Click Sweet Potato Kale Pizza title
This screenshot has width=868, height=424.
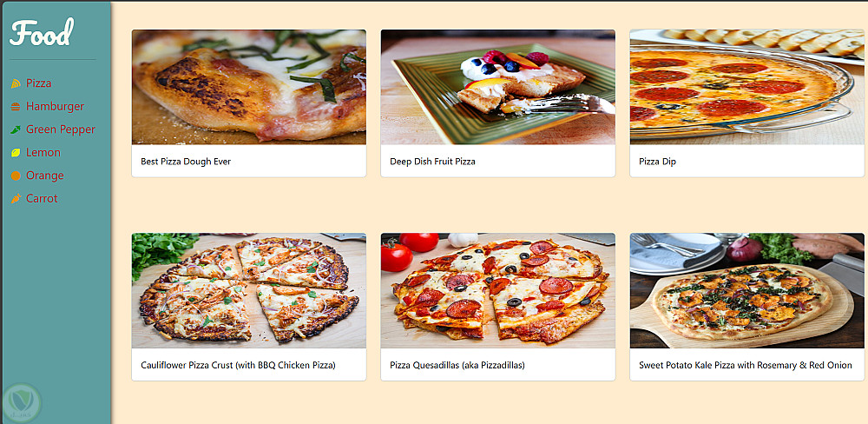tap(745, 365)
